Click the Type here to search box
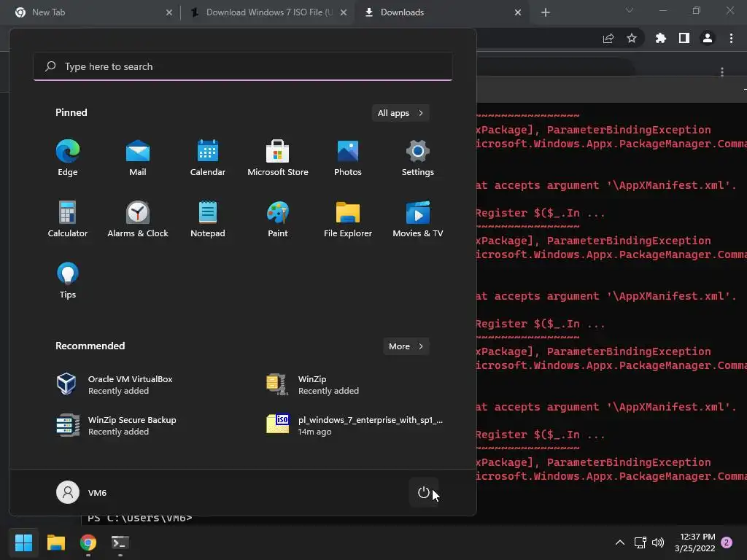Viewport: 747px width, 560px height. (x=243, y=66)
